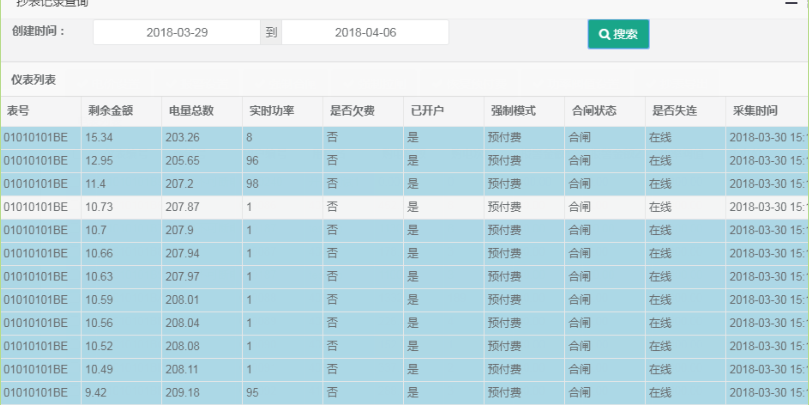Select the cell with remaining amount 15.34

point(100,137)
